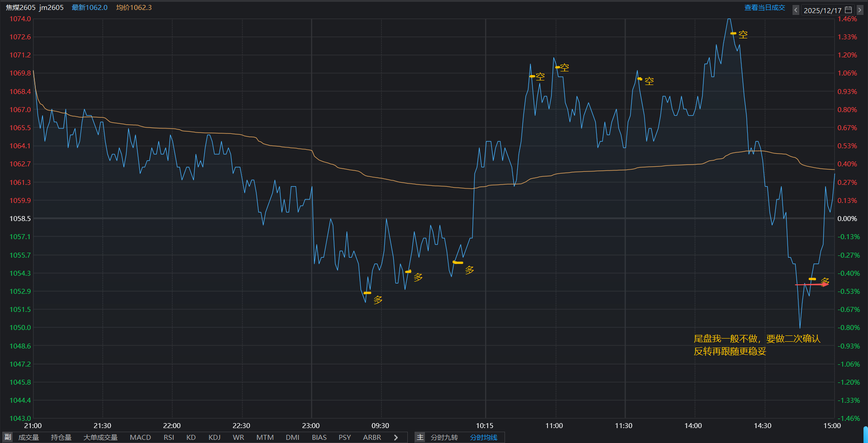Screen dimensions: 868x443
Task: Click the orange annotation text about 尾盘
Action: coord(756,345)
